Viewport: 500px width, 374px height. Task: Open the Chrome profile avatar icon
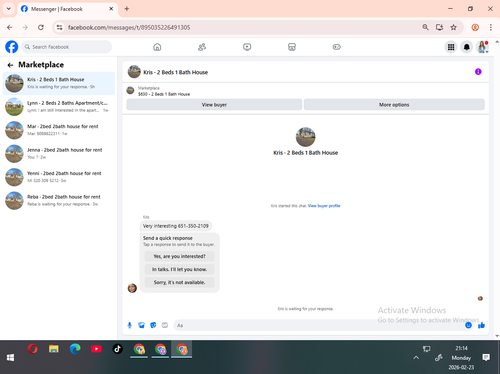(x=475, y=27)
